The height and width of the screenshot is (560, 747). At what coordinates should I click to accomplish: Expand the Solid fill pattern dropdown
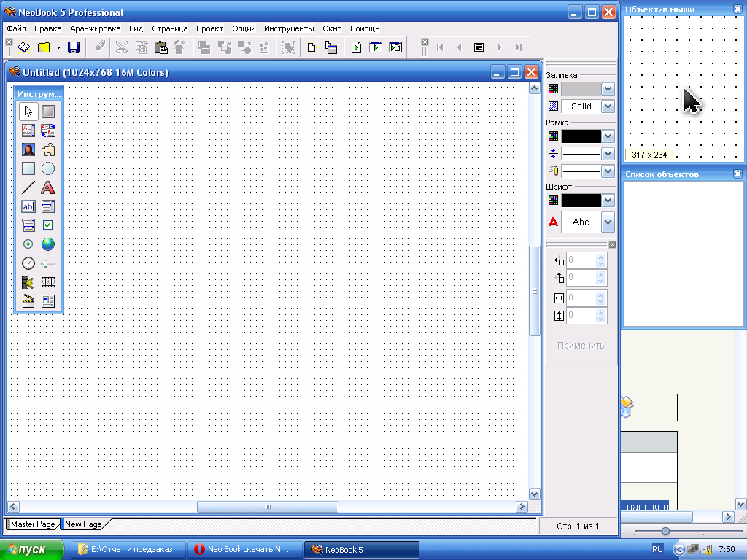(608, 106)
